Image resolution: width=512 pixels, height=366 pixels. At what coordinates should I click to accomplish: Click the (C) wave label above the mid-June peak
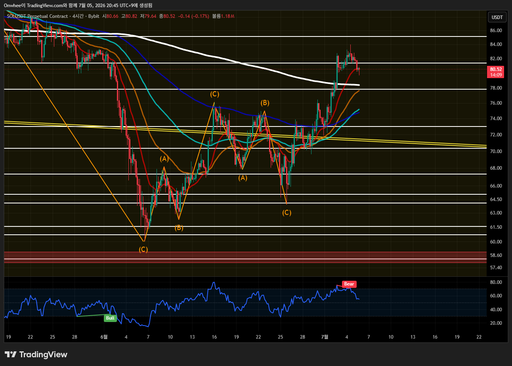point(214,94)
